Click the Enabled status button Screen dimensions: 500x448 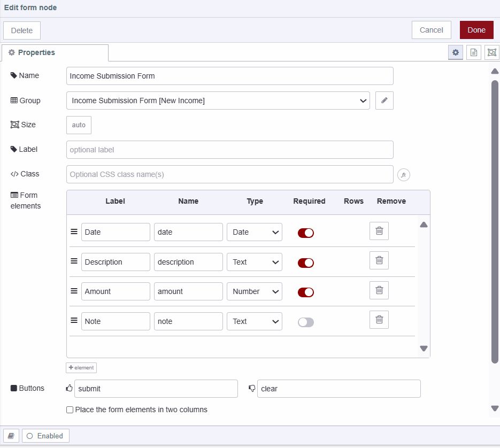tap(45, 436)
